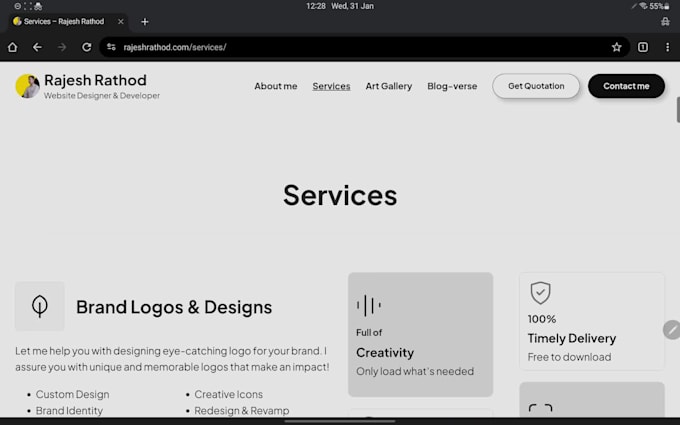The height and width of the screenshot is (425, 680).
Task: Click the Custom Design list item
Action: 72,394
